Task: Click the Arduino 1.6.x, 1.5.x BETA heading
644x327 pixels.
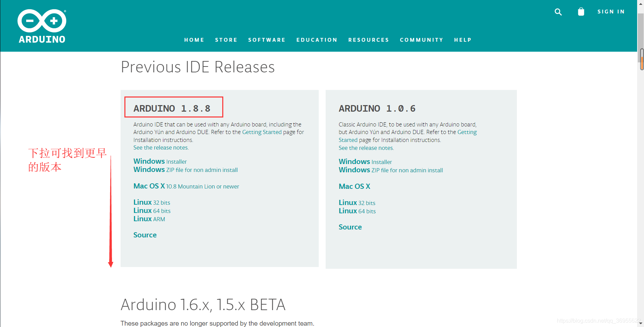Action: pos(203,305)
